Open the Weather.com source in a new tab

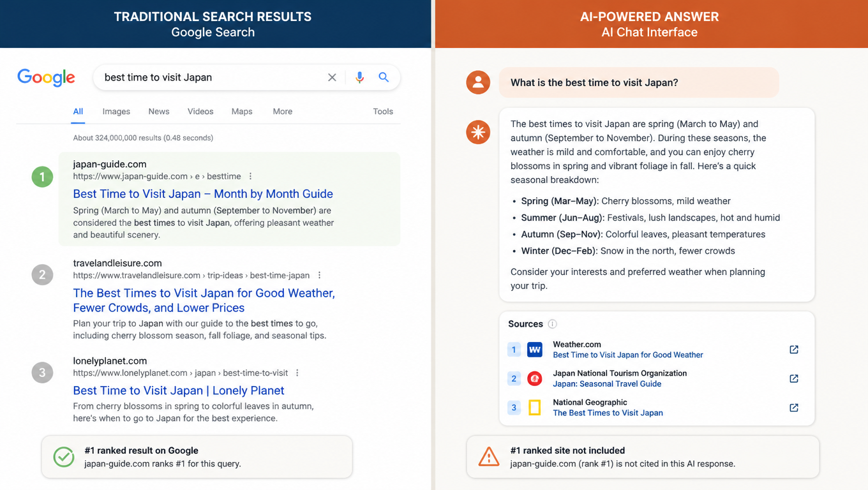pyautogui.click(x=794, y=350)
